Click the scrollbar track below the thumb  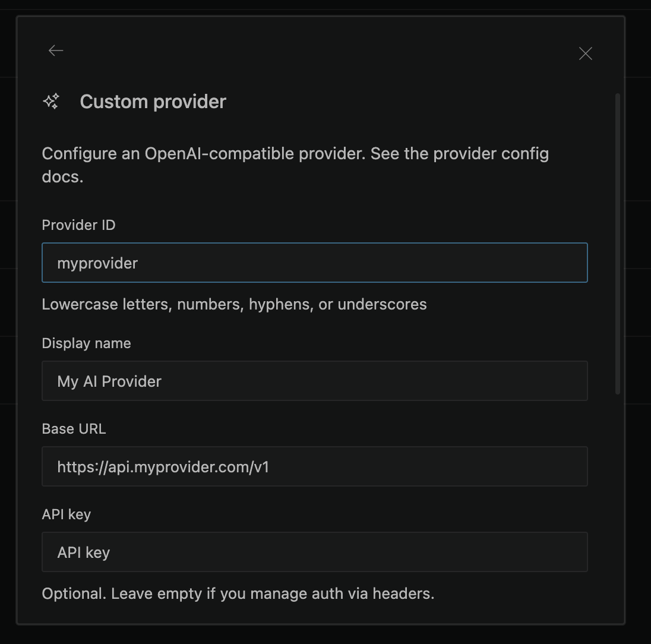618,505
